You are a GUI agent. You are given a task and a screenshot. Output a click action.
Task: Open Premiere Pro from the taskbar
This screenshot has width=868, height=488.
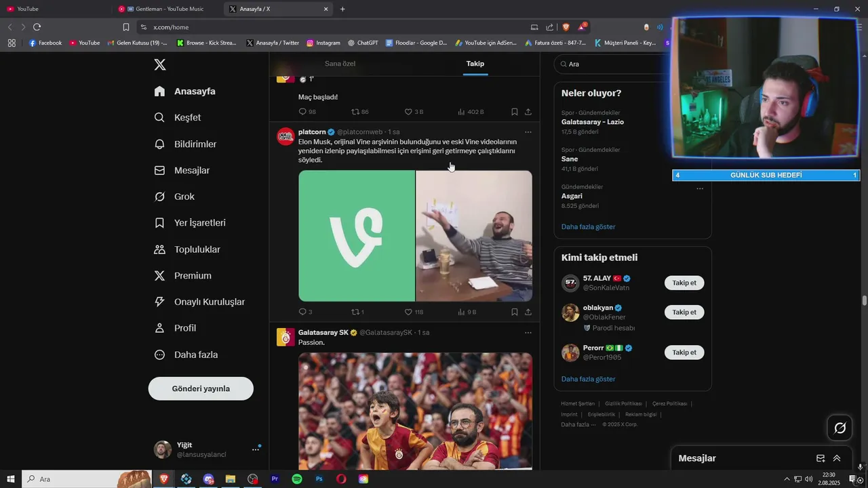(275, 479)
